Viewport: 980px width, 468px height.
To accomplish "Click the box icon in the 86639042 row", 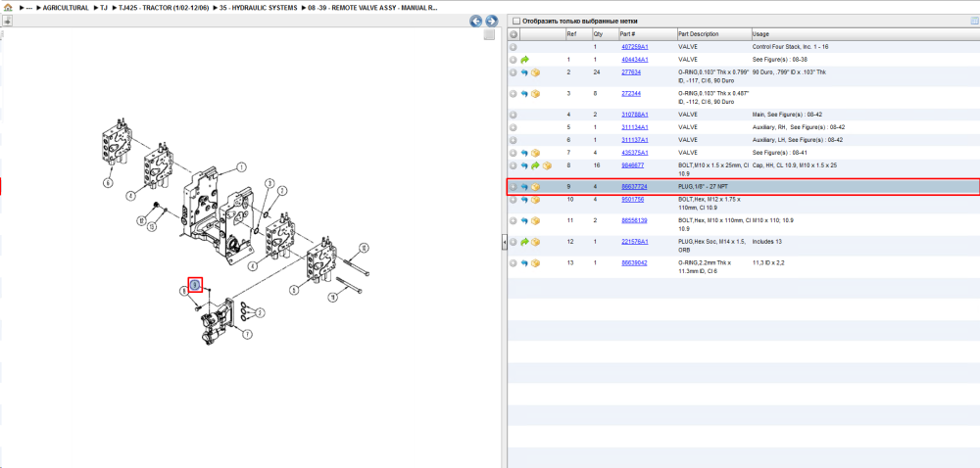I will (536, 263).
